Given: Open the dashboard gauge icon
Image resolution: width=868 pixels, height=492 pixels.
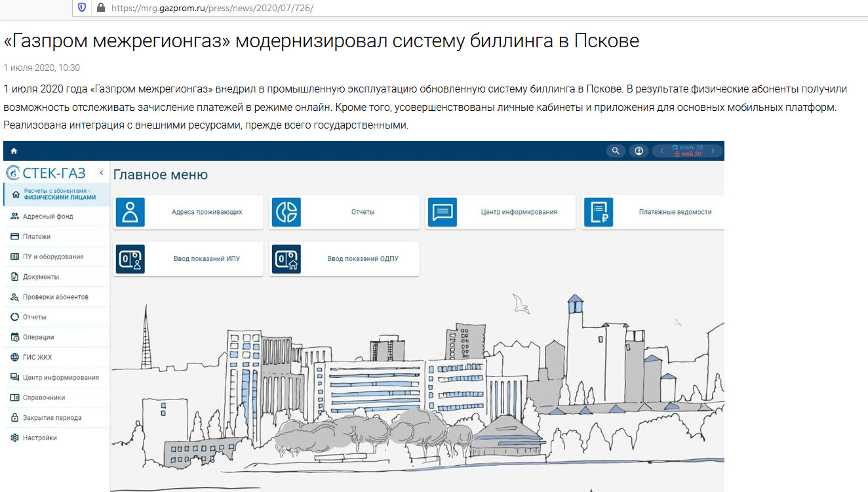Looking at the screenshot, I should pyautogui.click(x=639, y=151).
